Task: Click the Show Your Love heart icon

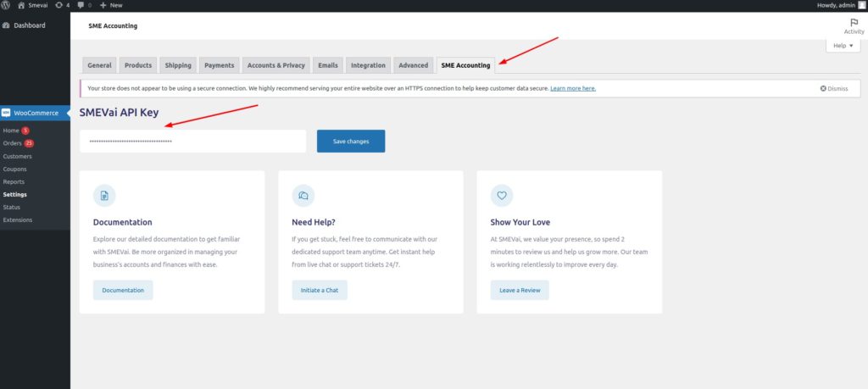Action: [502, 195]
